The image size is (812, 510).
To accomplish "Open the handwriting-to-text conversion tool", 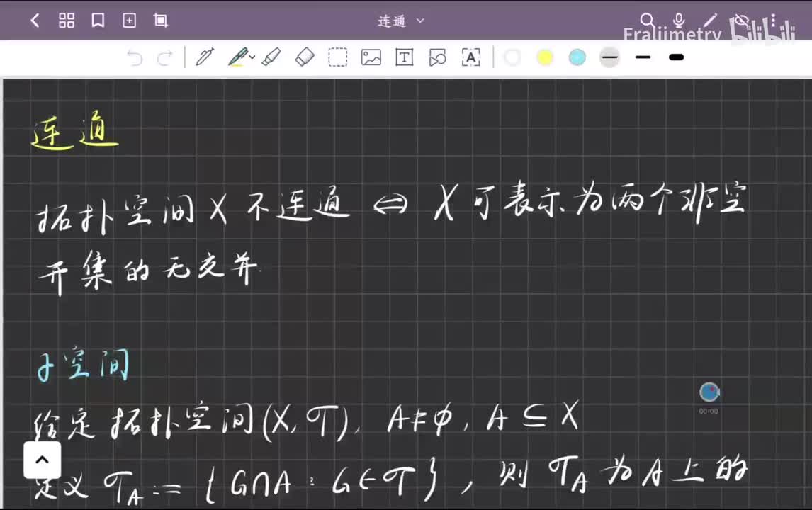I will [470, 57].
